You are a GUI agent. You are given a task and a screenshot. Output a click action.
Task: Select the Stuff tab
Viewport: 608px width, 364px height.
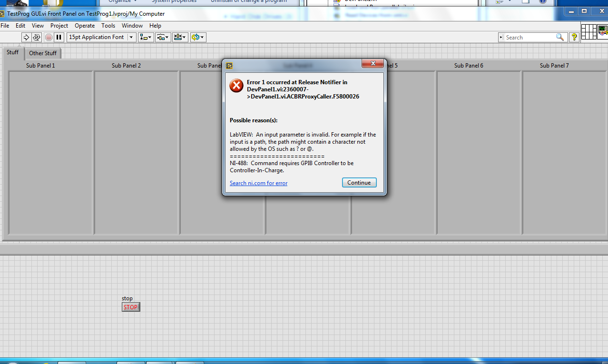click(13, 52)
